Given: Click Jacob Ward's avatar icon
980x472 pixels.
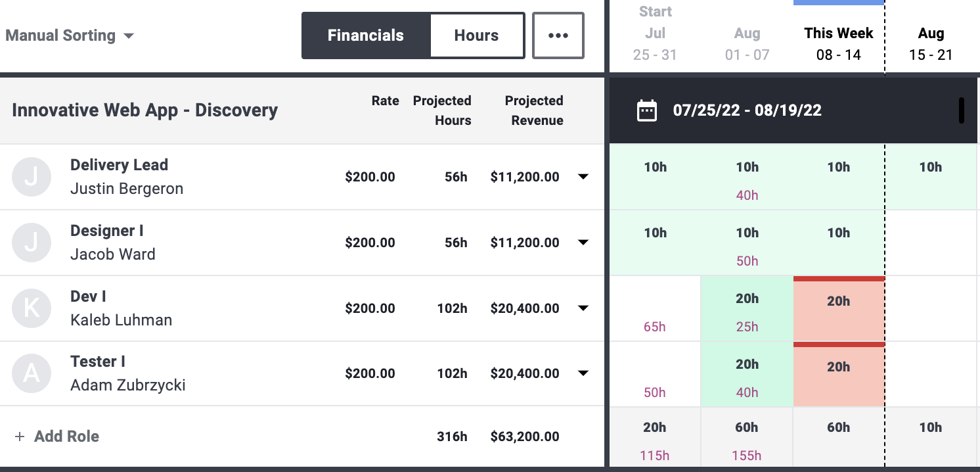Looking at the screenshot, I should (32, 243).
